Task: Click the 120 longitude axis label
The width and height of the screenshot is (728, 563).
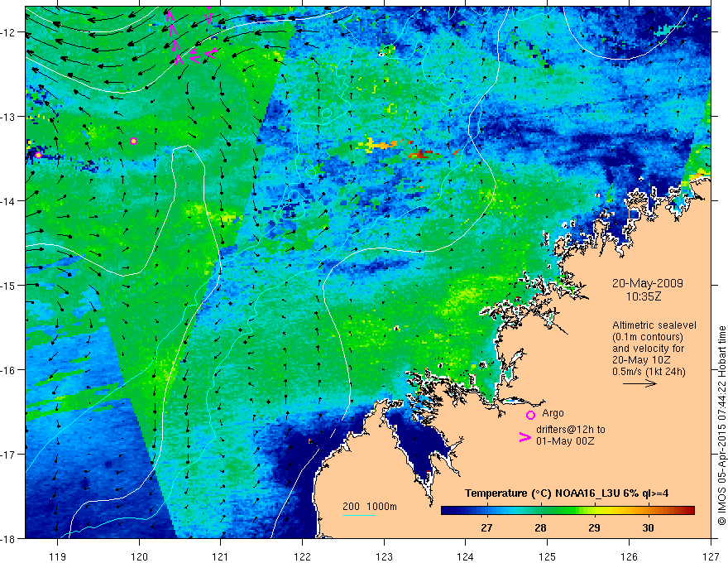Action: coord(139,556)
